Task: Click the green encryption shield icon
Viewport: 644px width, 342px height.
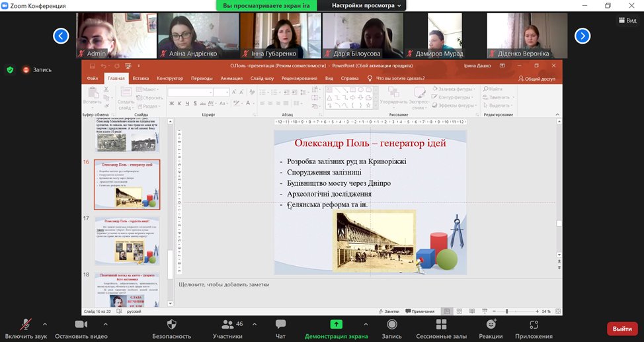Action: (x=10, y=69)
